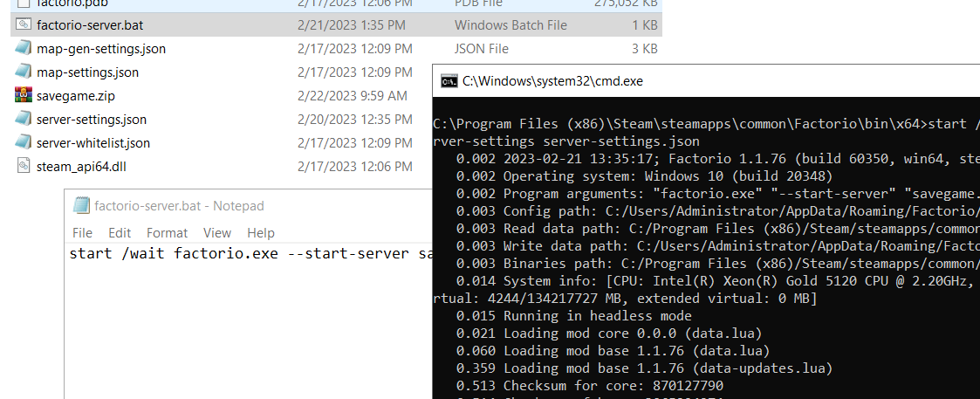Screen dimensions: 980x399
Task: Select the savegame.zip file name
Action: point(76,96)
